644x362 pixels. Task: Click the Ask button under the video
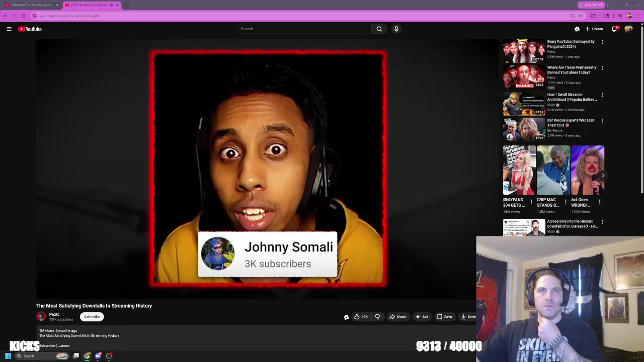coord(422,317)
